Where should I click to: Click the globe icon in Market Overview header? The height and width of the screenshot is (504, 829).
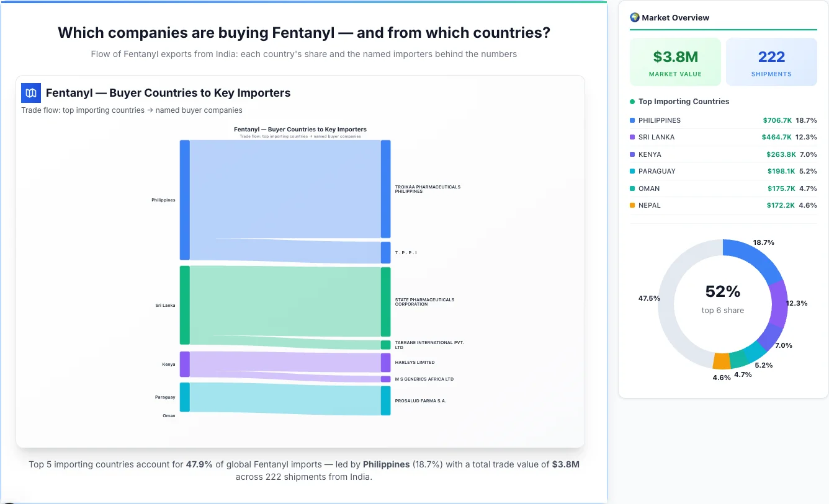635,17
